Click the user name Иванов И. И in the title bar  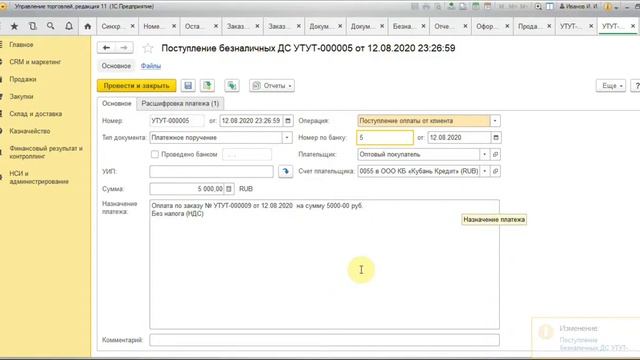(578, 7)
